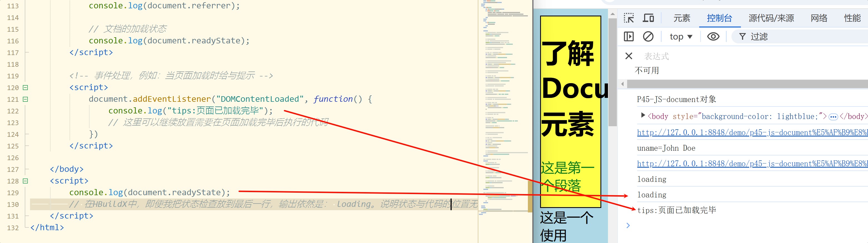Image resolution: width=868 pixels, height=243 pixels.
Task: Open the first 127.0.0.1:8848 URL link
Action: (752, 132)
